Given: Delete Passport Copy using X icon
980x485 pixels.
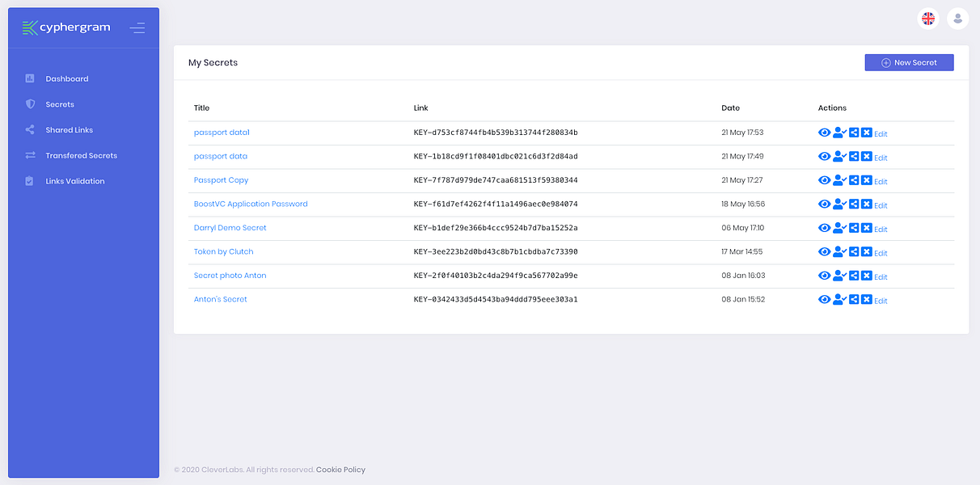Looking at the screenshot, I should click(x=867, y=180).
